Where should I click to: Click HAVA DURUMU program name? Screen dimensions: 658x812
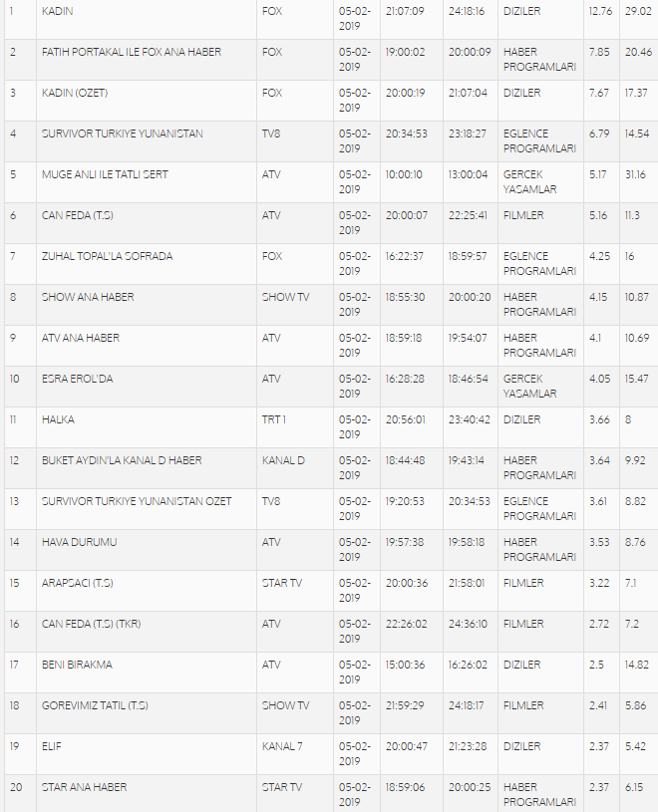tap(80, 543)
